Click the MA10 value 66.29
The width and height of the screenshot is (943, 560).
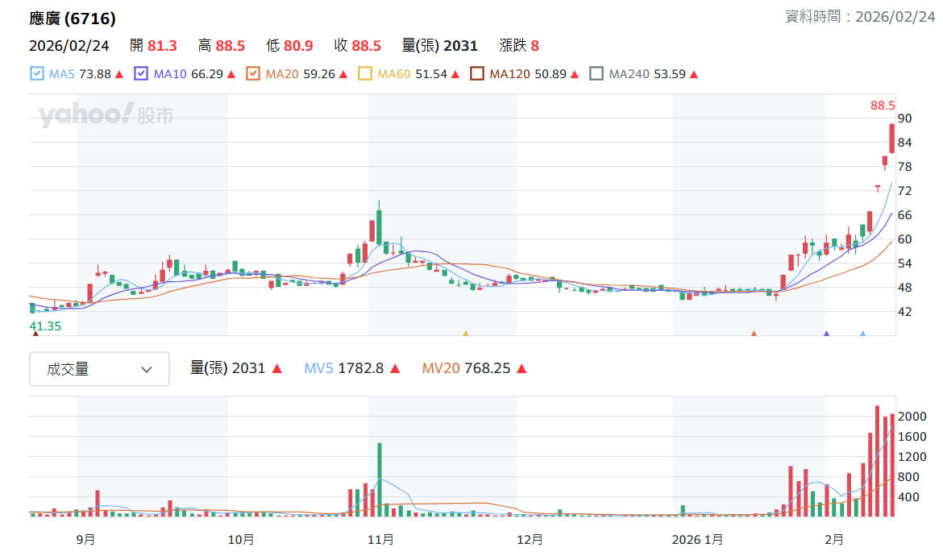coord(207,74)
